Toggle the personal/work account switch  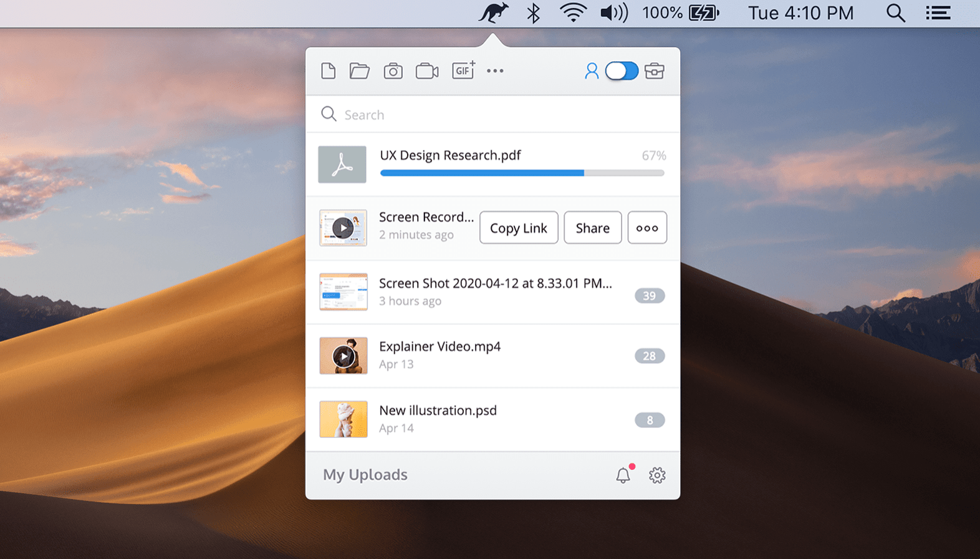pyautogui.click(x=622, y=71)
